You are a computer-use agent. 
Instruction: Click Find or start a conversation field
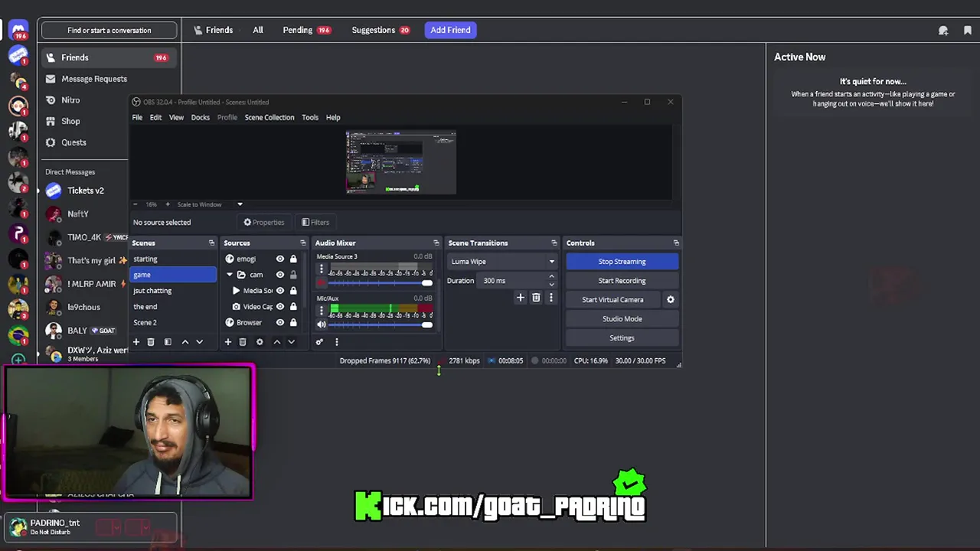[x=109, y=31]
